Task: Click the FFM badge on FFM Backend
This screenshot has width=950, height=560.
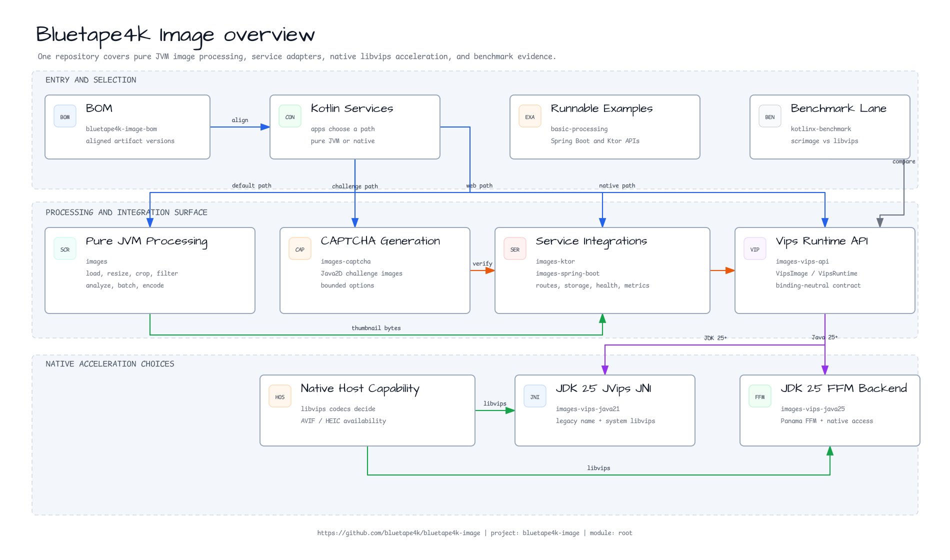Action: tap(760, 396)
